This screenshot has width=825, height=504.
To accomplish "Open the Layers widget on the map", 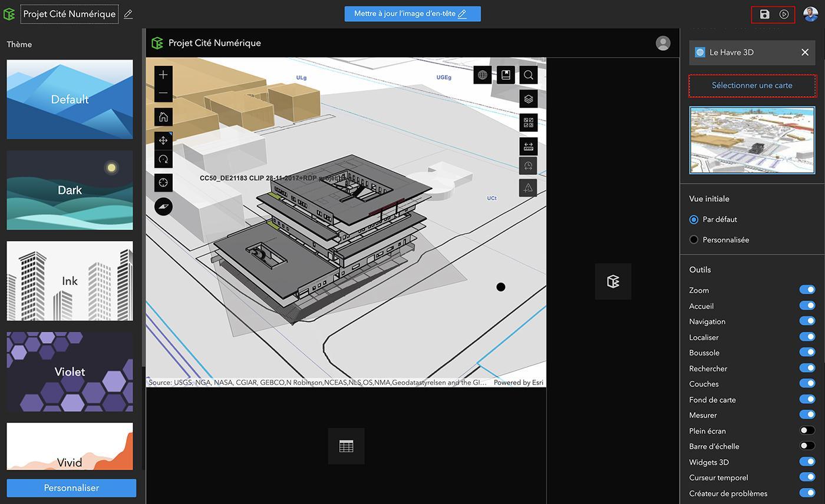I will coord(528,99).
